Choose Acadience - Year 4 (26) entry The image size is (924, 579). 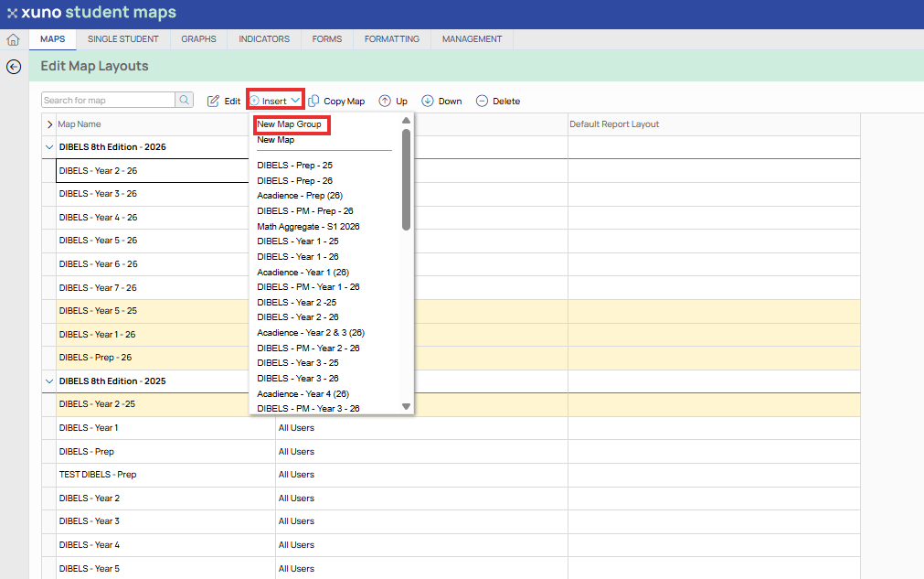click(x=303, y=393)
